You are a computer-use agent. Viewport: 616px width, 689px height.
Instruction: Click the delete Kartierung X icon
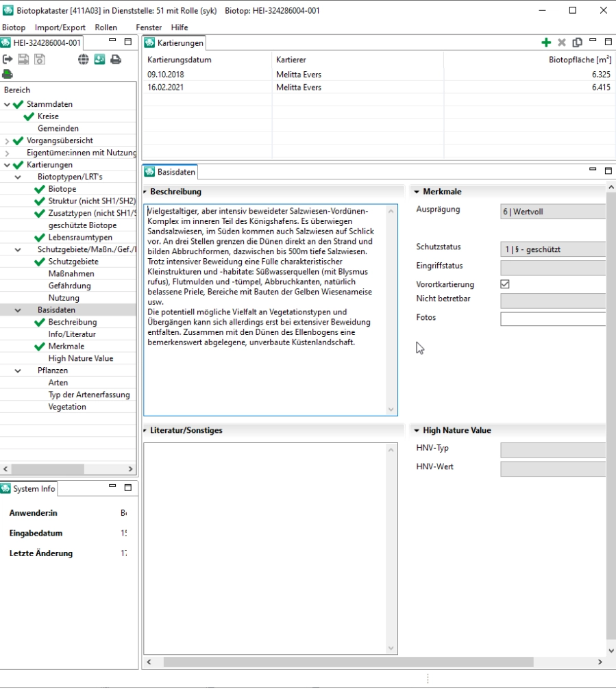tap(562, 42)
